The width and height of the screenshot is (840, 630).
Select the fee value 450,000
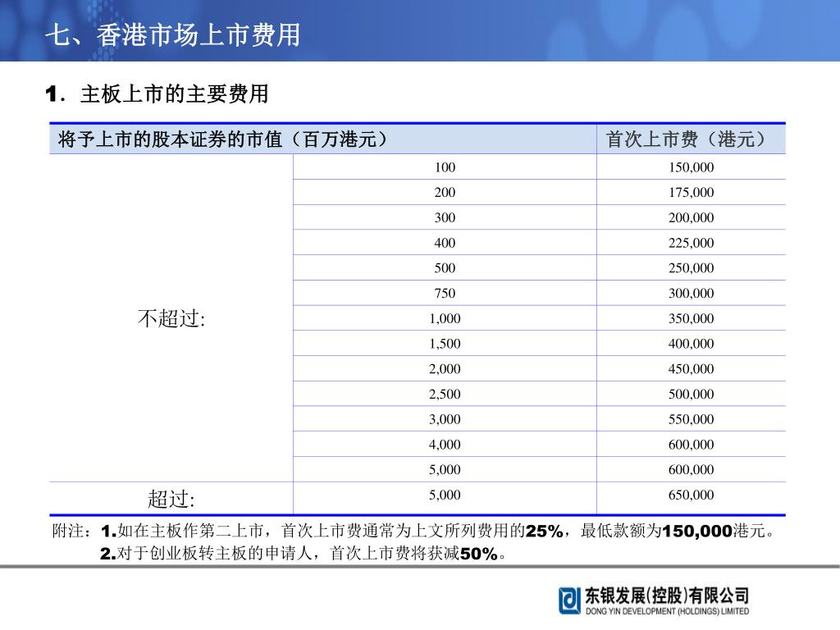pyautogui.click(x=691, y=368)
